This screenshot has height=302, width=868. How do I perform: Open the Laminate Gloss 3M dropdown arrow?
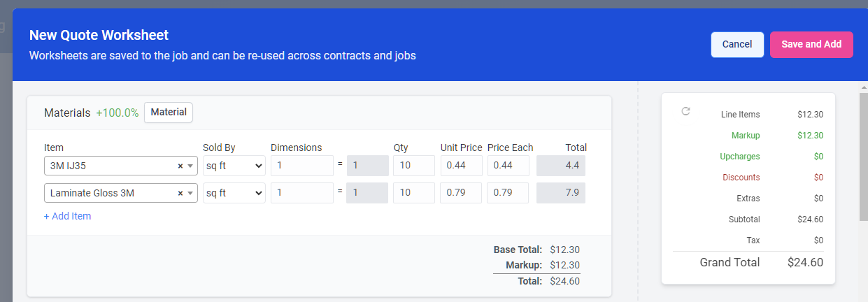(x=190, y=194)
